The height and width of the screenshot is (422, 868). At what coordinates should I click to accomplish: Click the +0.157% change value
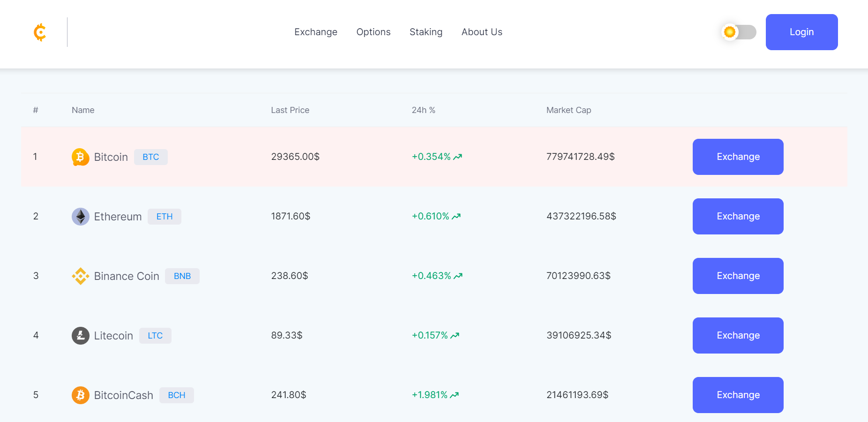tap(430, 335)
